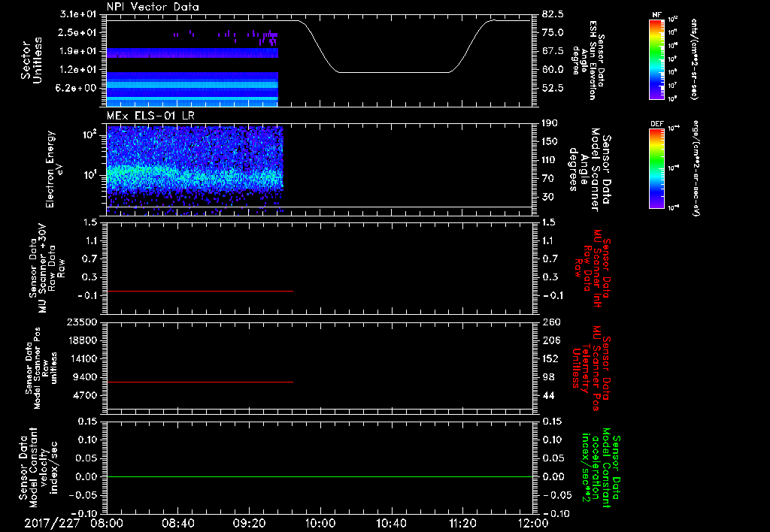770x532 pixels.
Task: Click the DEF energy flux color bar
Action: tap(656, 168)
